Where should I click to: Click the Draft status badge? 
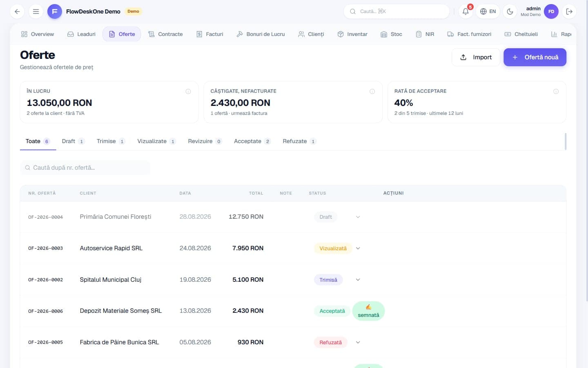coord(325,217)
